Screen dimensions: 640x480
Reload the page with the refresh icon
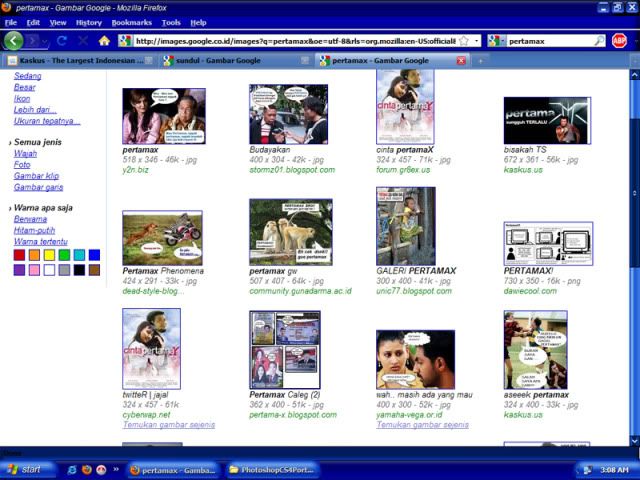coord(62,41)
